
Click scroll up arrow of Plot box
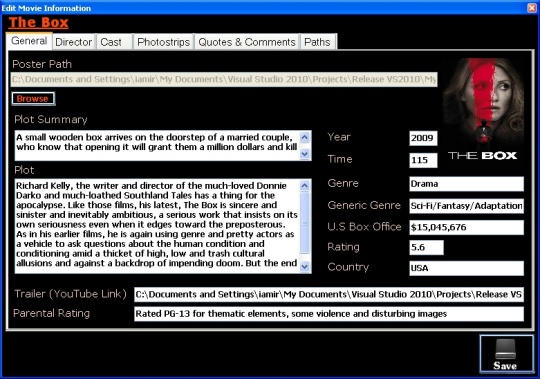(305, 186)
